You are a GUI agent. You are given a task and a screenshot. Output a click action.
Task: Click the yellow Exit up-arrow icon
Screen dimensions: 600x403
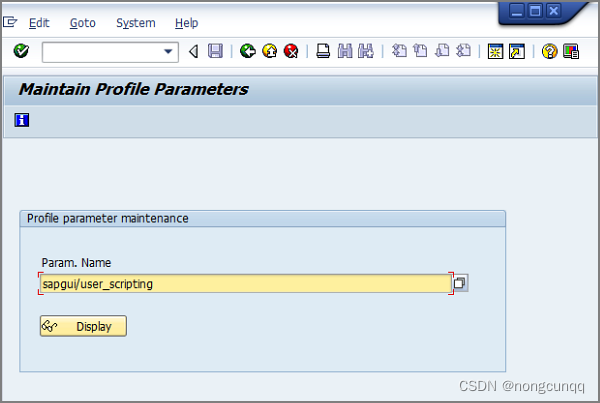[270, 51]
